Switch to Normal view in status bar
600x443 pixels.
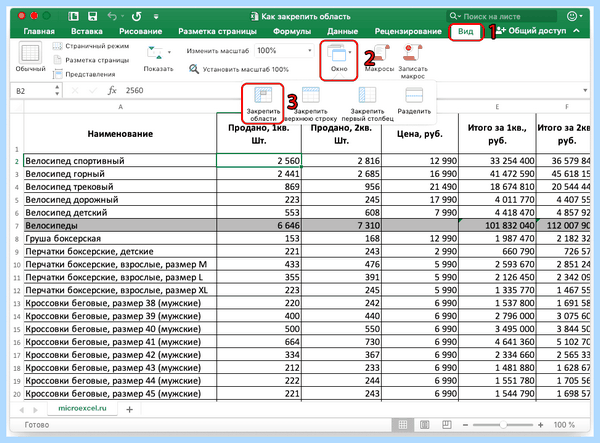tap(403, 425)
